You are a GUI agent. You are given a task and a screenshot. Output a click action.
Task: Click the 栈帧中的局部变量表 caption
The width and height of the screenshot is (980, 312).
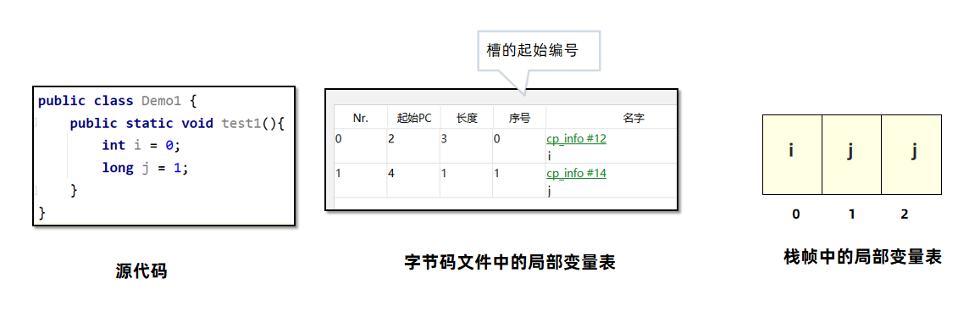(862, 257)
